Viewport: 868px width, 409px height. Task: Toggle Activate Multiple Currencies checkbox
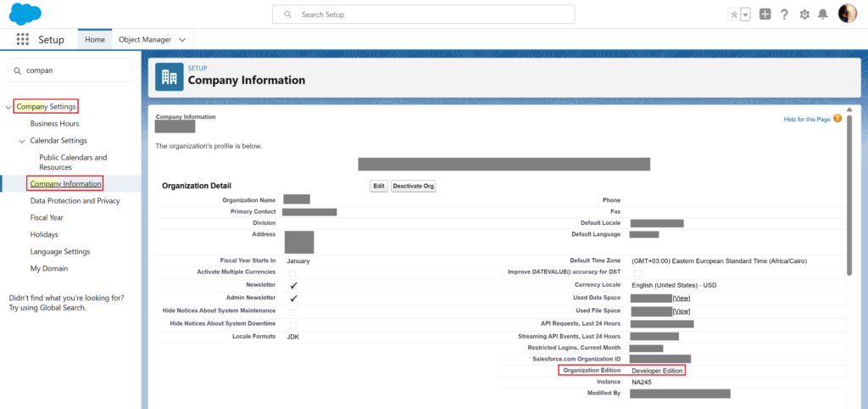[x=292, y=273]
